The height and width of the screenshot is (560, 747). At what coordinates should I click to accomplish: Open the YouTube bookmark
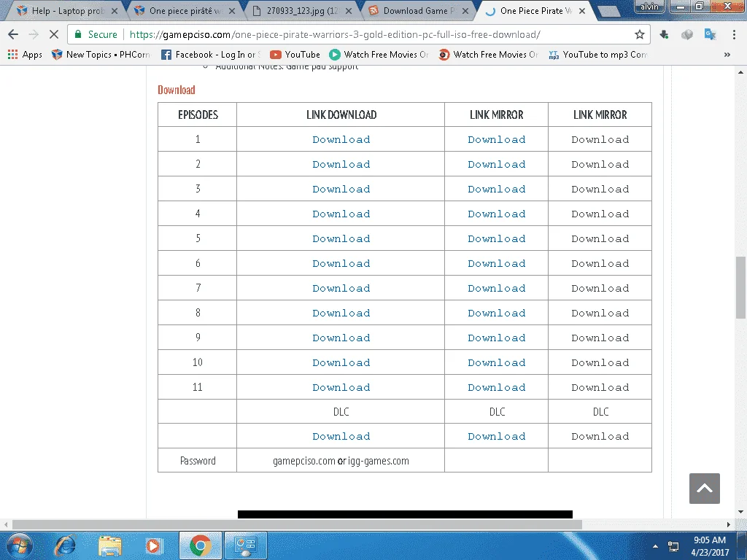[295, 55]
